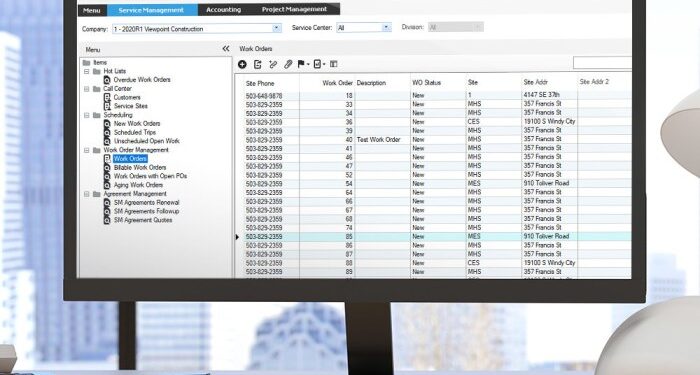Select work order number 33 cell
The height and width of the screenshot is (375, 700).
click(327, 104)
